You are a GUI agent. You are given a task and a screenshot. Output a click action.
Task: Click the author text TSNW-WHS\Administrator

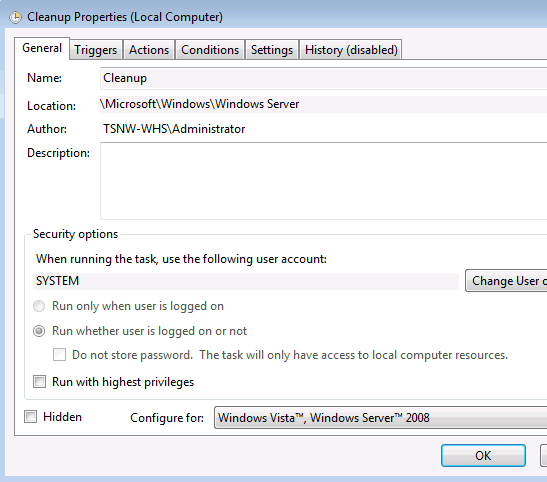pyautogui.click(x=174, y=129)
